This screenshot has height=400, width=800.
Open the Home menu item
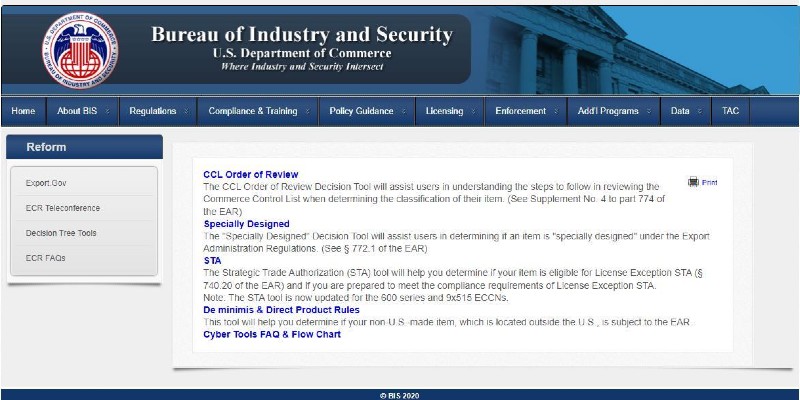click(x=23, y=111)
